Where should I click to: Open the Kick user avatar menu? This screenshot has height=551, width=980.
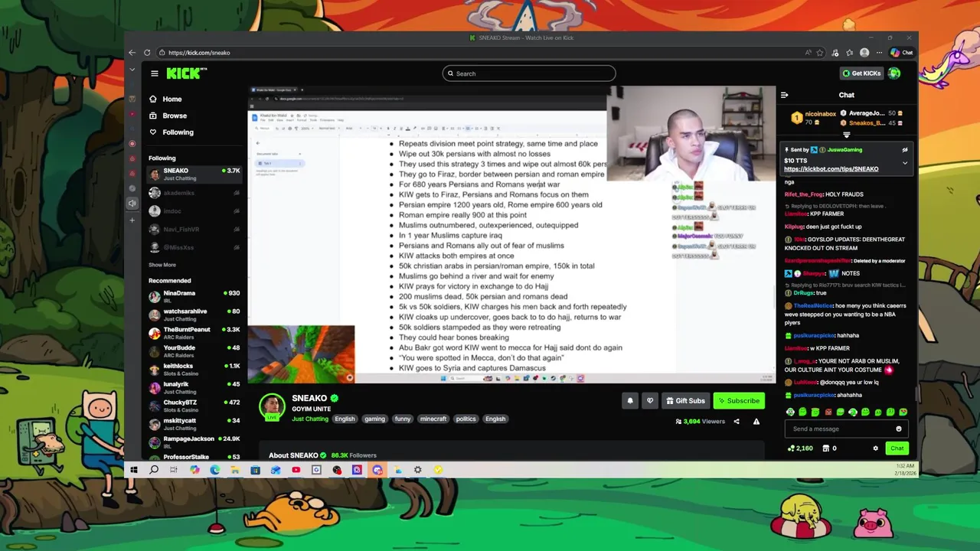click(894, 73)
